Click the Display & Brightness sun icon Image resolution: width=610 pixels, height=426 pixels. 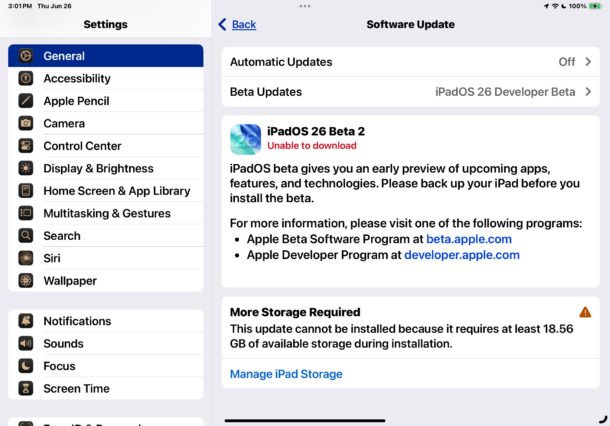pyautogui.click(x=26, y=168)
